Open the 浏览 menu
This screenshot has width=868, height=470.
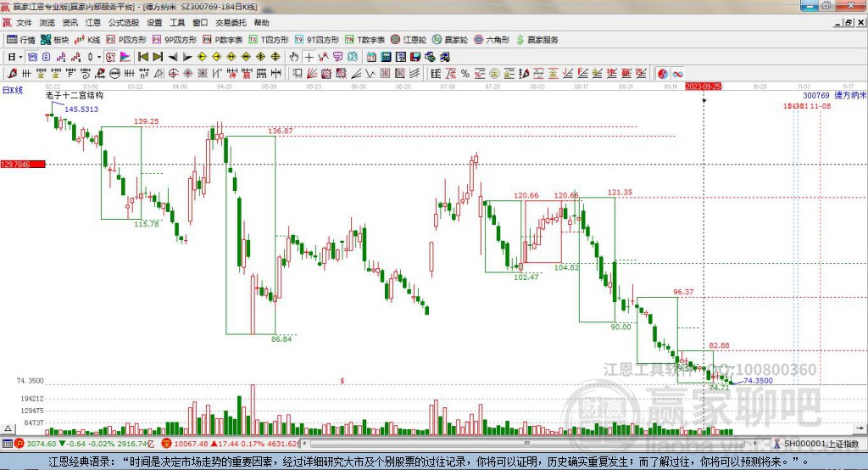[47, 23]
